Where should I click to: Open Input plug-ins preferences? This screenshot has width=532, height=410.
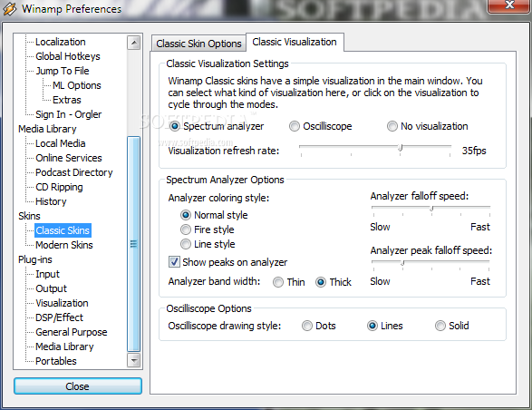(47, 274)
